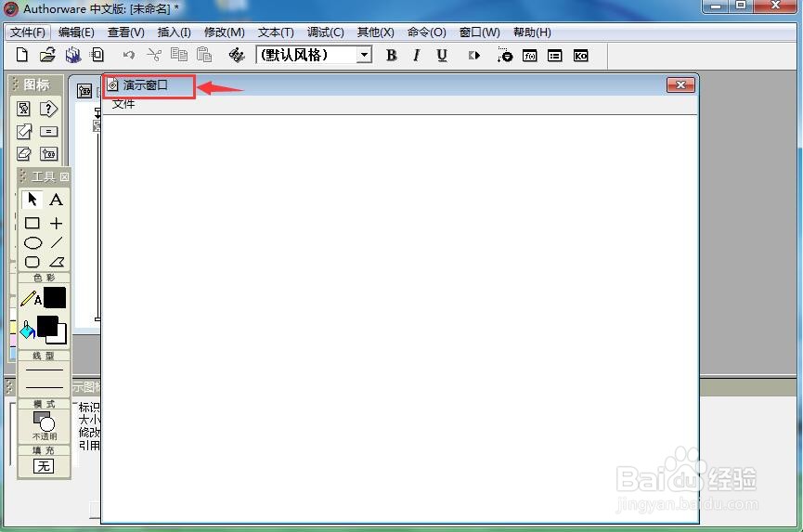Image resolution: width=803 pixels, height=532 pixels.
Task: Open the Control Panel toolbar icon
Action: pos(504,55)
